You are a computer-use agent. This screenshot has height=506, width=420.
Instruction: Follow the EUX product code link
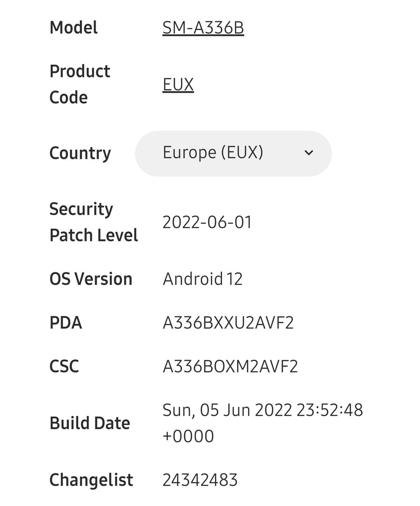178,85
